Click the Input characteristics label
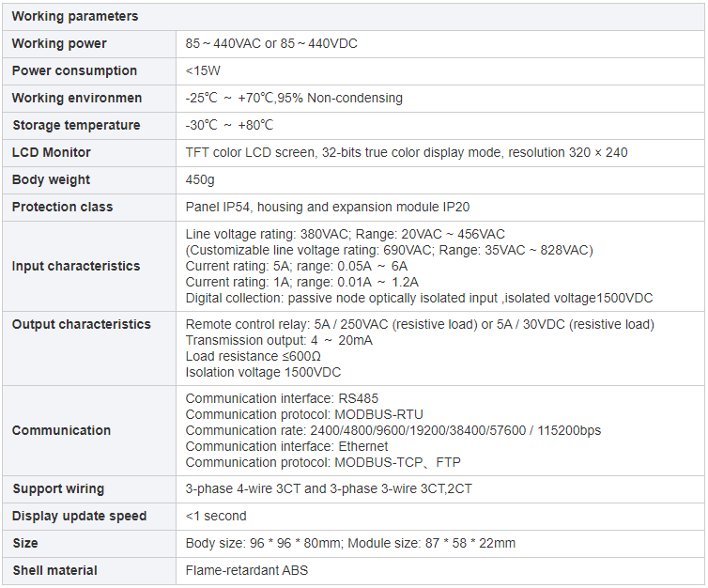The height and width of the screenshot is (588, 708). [76, 266]
